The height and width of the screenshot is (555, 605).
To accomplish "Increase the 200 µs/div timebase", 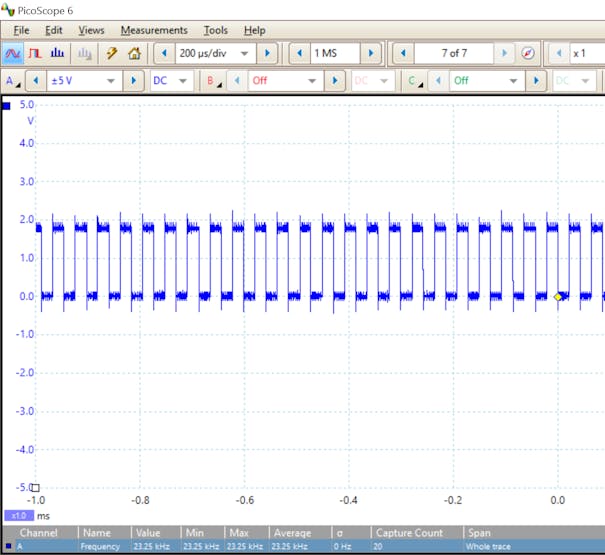I will point(267,53).
